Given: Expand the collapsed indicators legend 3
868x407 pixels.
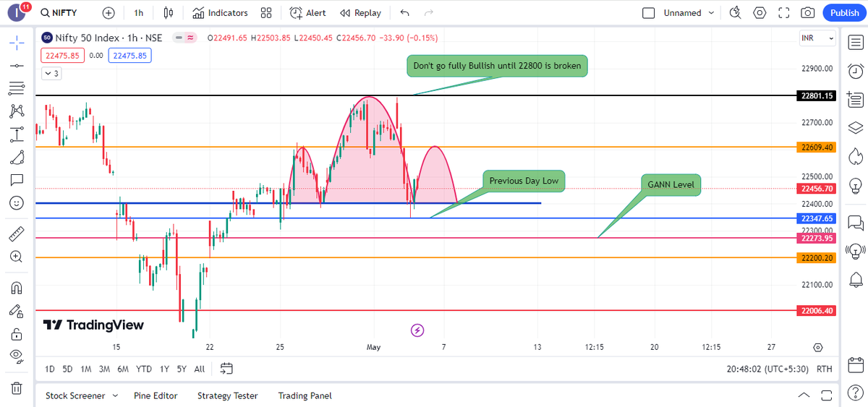Looking at the screenshot, I should 51,73.
